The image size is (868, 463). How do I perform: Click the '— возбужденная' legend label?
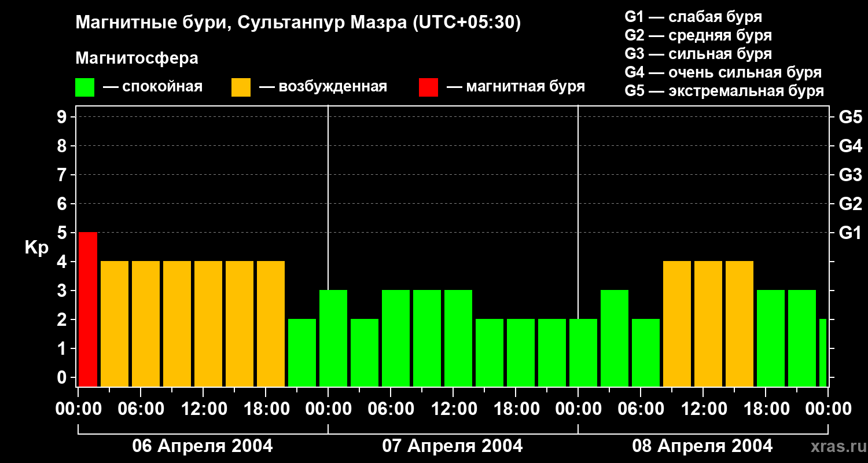[323, 87]
